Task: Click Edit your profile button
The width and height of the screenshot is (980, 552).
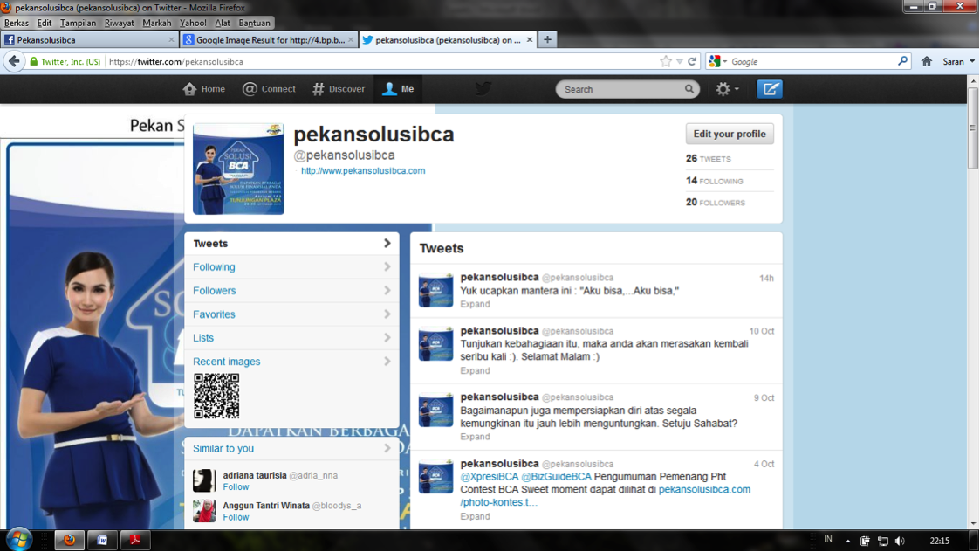Action: [729, 134]
